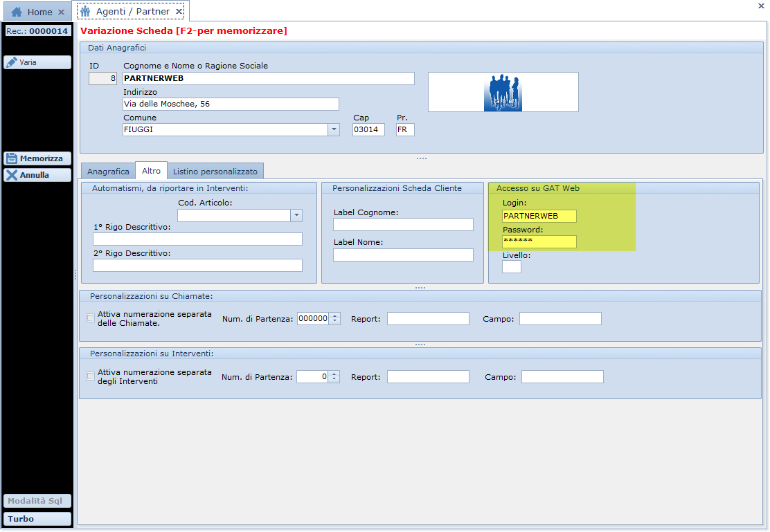
Task: Enable separate numbering for Interventi
Action: click(90, 376)
